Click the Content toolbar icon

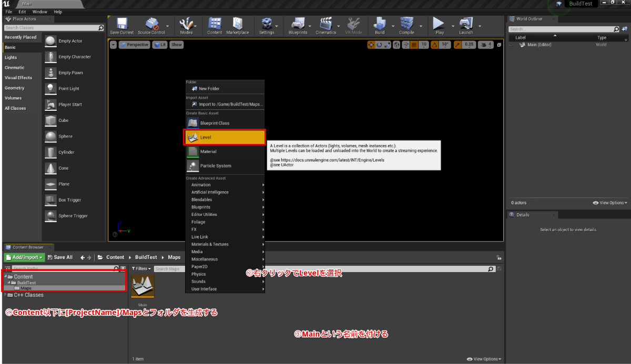click(215, 26)
